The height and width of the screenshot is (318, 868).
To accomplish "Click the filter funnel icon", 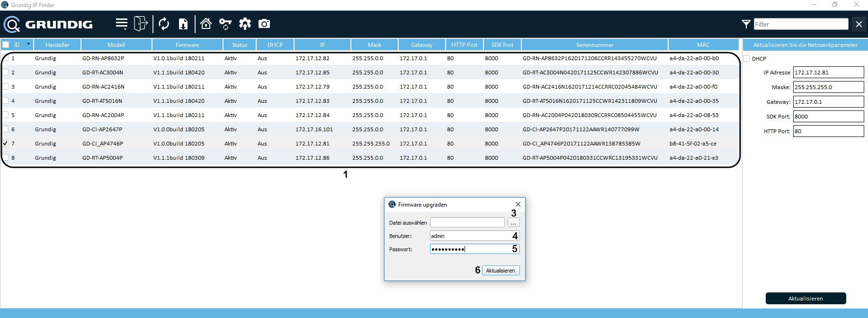I will coord(746,24).
